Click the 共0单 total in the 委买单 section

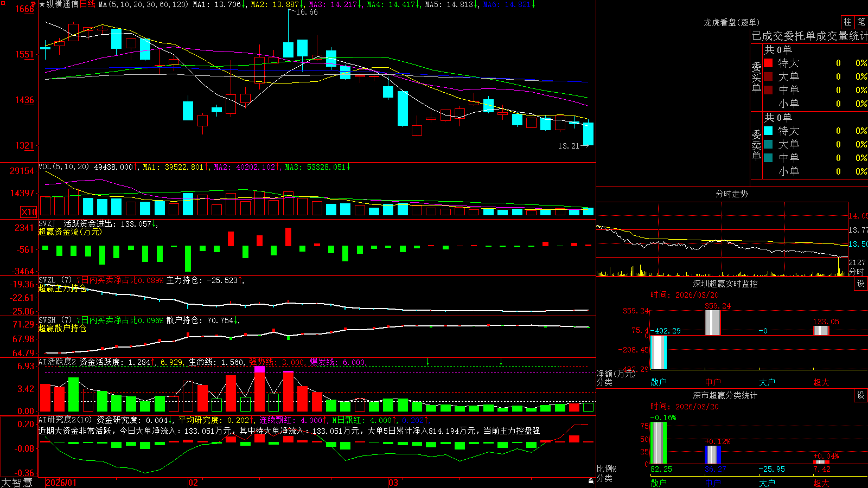(x=778, y=49)
